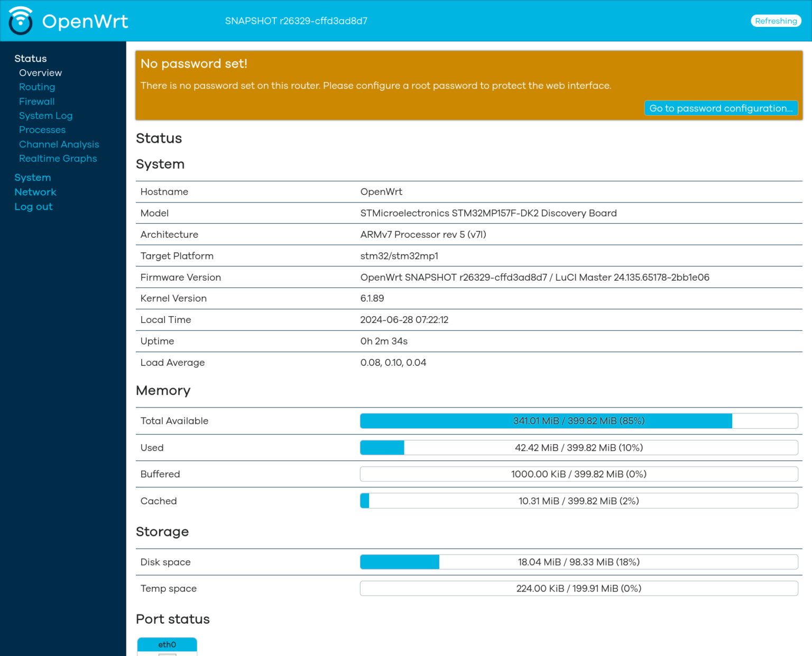Expand the System menu in sidebar
Image resolution: width=812 pixels, height=656 pixels.
pyautogui.click(x=33, y=178)
